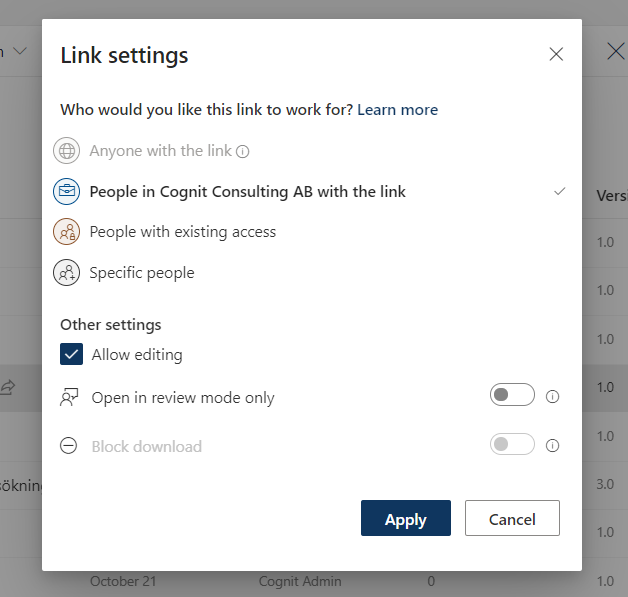
Task: Enable the Open in review mode only switch
Action: point(512,396)
